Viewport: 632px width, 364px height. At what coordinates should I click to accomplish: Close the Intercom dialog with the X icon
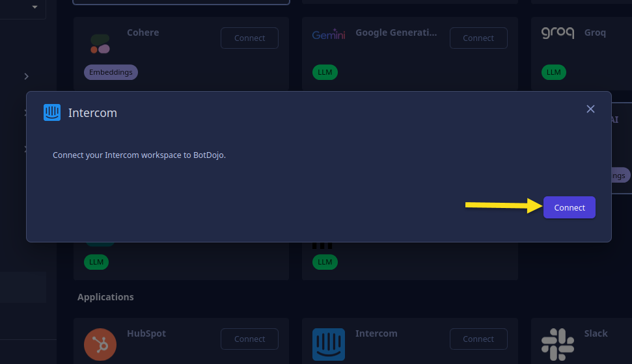[590, 109]
